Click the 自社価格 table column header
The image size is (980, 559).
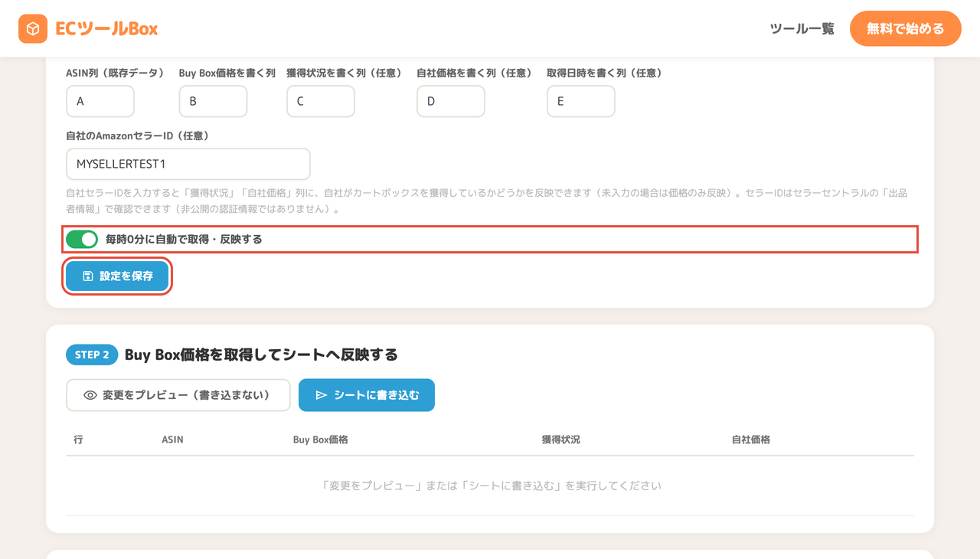[751, 440]
